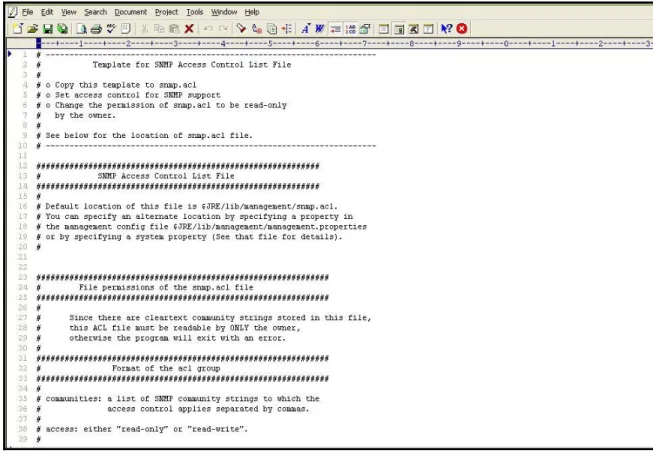Click the line 'o Set access control for SNMP support'
This screenshot has width=653, height=459.
coord(133,95)
